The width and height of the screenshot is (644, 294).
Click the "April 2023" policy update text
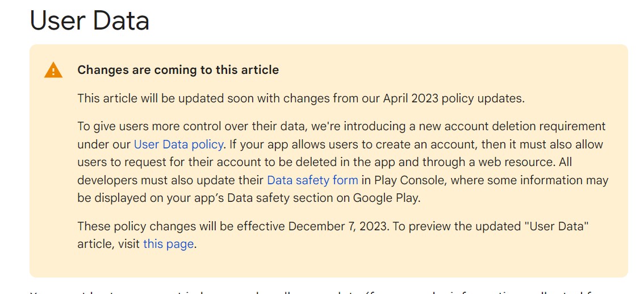tap(411, 98)
